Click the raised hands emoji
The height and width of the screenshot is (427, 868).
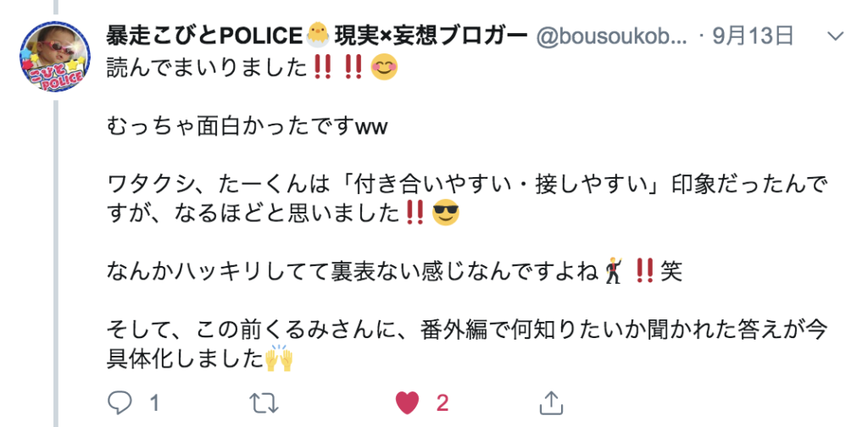[x=278, y=358]
